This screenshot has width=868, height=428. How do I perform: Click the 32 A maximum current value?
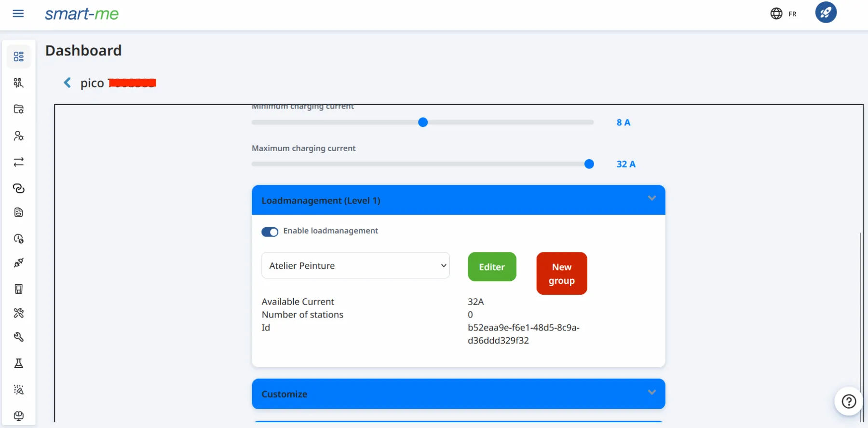[x=626, y=164]
